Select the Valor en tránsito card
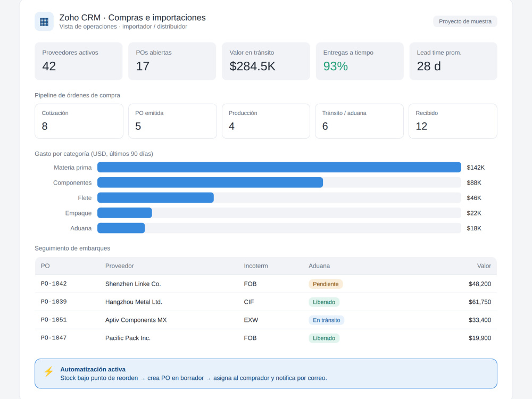This screenshot has height=399, width=532. (266, 61)
